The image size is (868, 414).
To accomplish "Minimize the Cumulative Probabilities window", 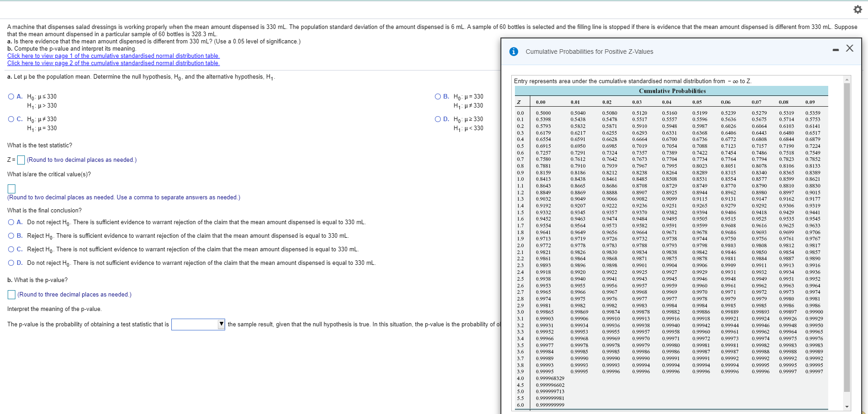I will (x=835, y=49).
